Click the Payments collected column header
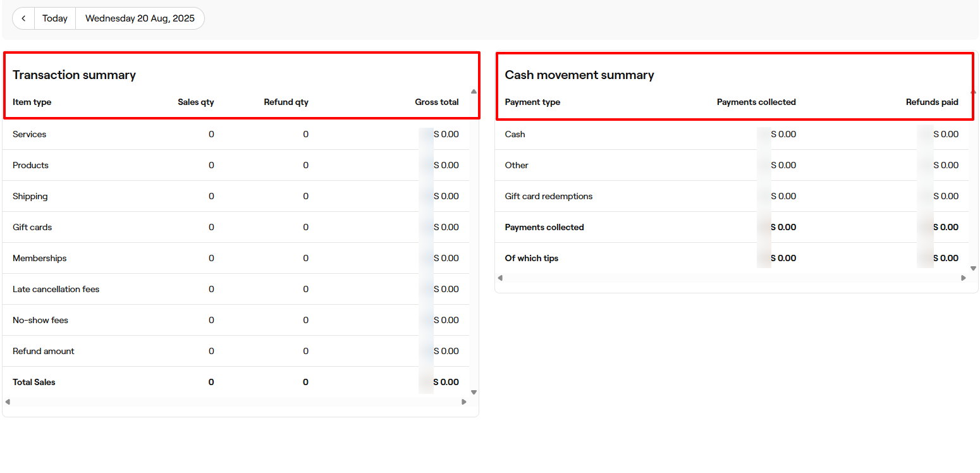 756,102
